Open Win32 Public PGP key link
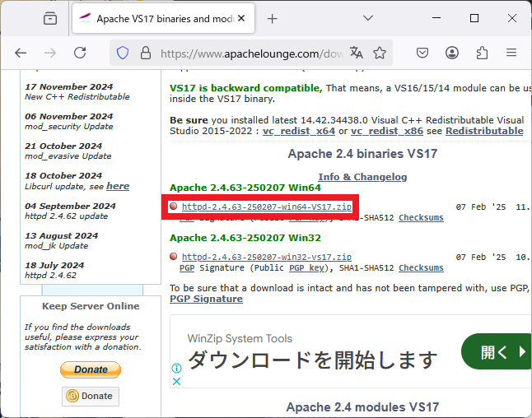 pos(307,267)
